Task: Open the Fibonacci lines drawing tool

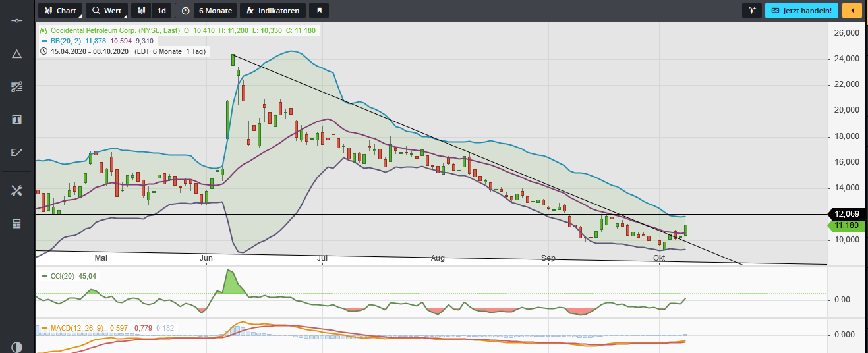Action: pyautogui.click(x=17, y=86)
